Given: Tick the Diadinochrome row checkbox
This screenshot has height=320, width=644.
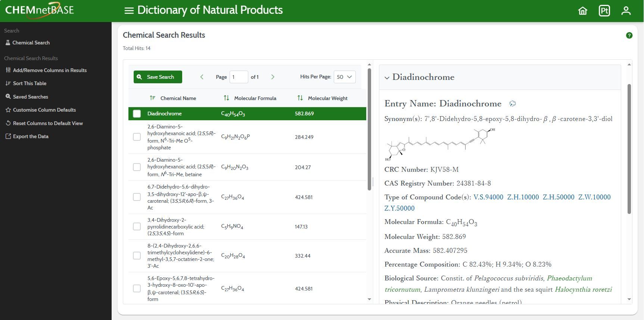Looking at the screenshot, I should (x=137, y=114).
